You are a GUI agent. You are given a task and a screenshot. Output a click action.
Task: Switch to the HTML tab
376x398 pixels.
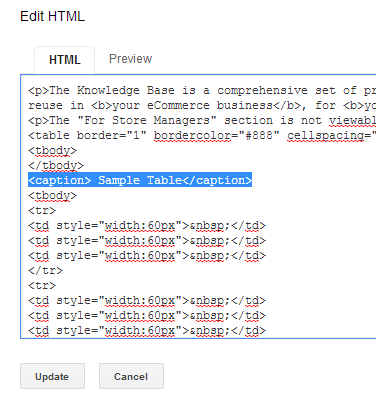65,60
